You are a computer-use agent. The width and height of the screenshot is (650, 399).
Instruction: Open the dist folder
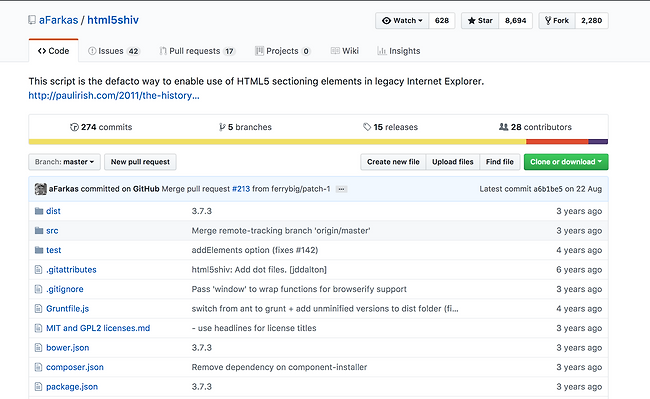tap(53, 211)
